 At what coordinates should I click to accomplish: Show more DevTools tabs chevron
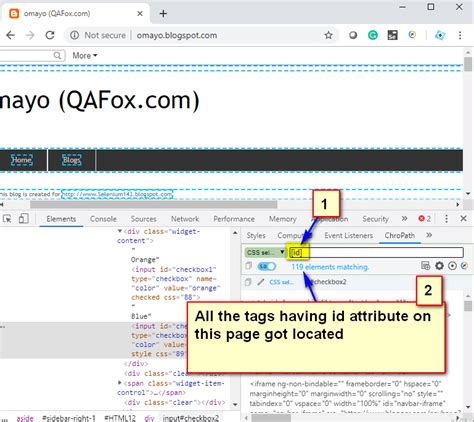(x=404, y=219)
